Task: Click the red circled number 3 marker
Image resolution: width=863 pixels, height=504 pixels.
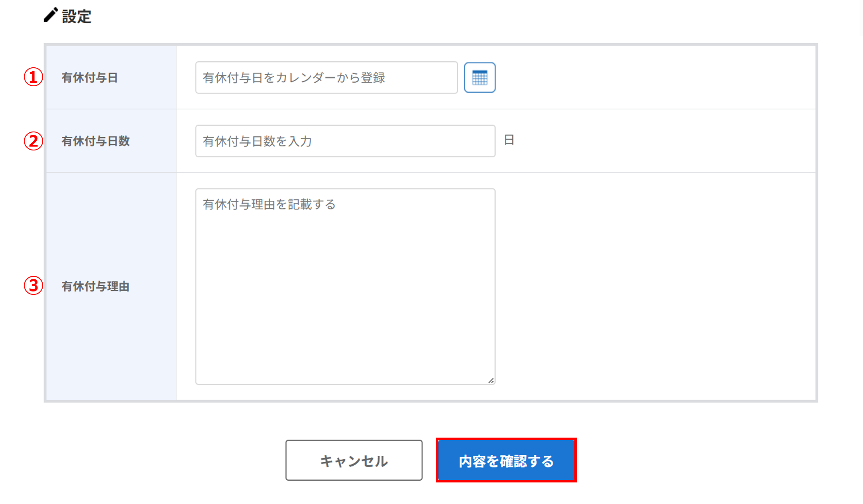Action: point(33,285)
